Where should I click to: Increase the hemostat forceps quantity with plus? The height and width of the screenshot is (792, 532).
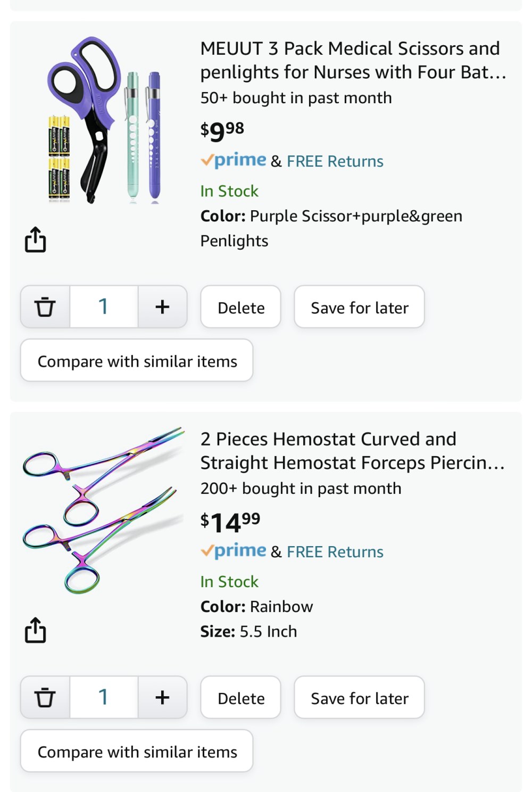[x=162, y=697]
